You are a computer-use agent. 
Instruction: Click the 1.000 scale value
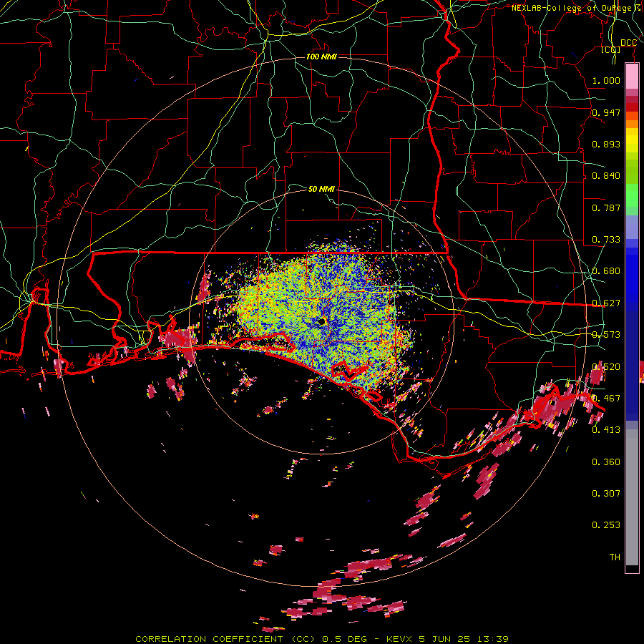pos(606,80)
